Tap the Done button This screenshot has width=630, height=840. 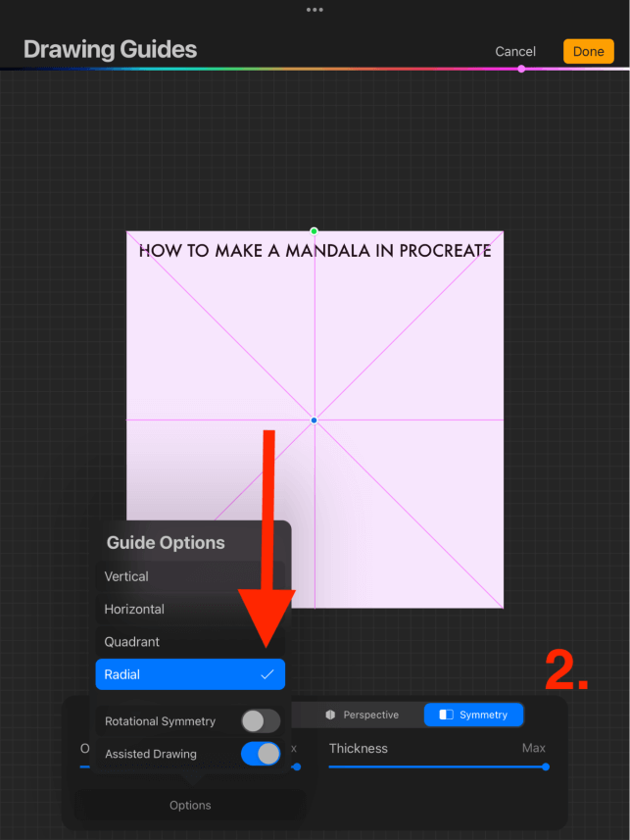click(x=588, y=51)
